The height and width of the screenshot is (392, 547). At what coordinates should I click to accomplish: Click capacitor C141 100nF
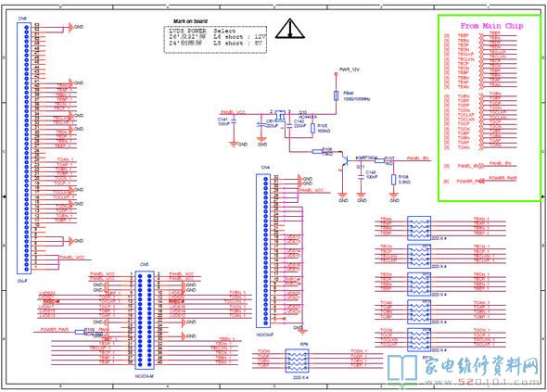234,121
